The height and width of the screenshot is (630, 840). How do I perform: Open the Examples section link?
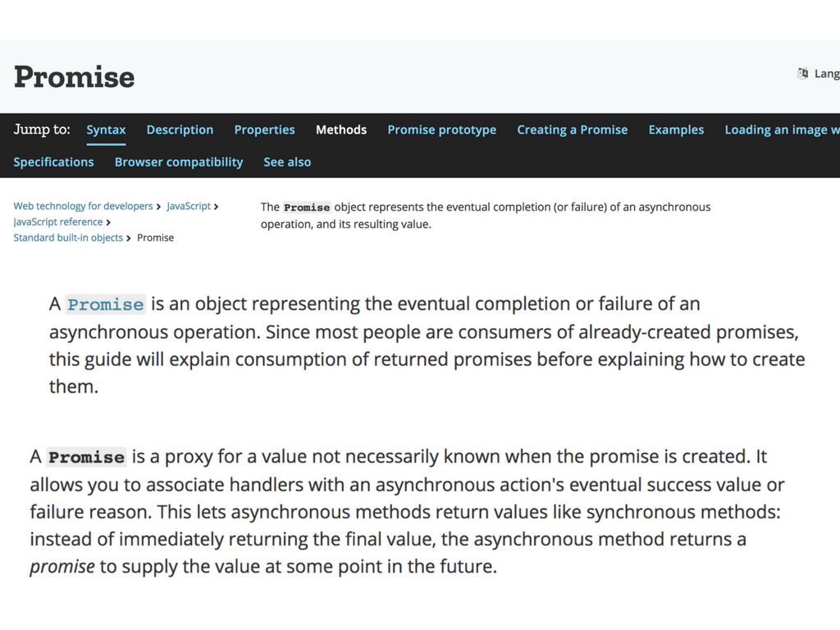676,130
